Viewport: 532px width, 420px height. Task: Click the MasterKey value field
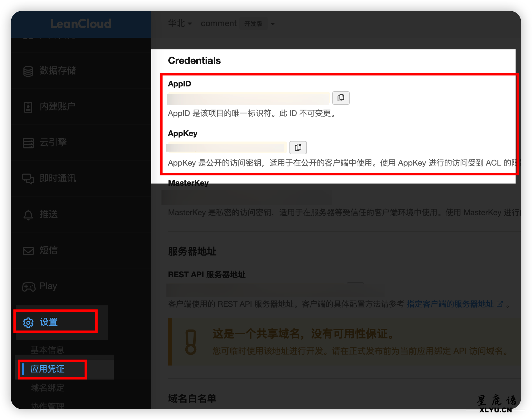tap(247, 198)
